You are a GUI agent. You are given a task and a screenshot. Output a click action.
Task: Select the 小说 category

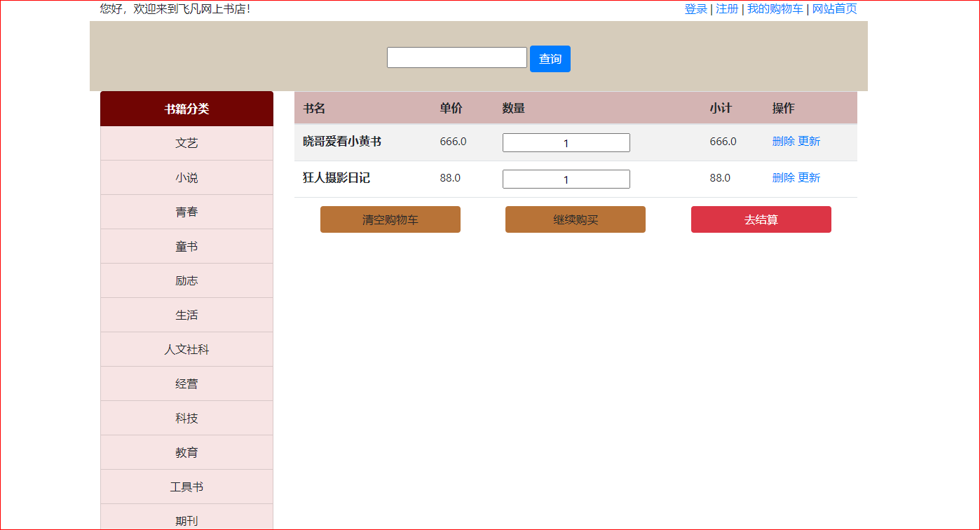(186, 177)
